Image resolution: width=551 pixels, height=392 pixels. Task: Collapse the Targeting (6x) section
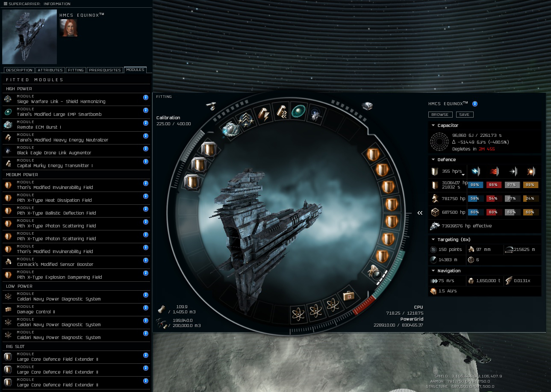pos(433,239)
